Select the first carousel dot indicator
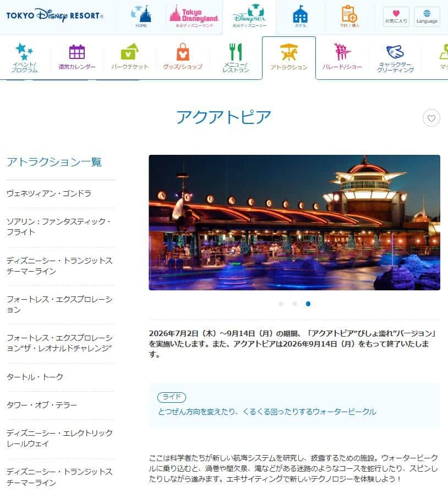This screenshot has height=492, width=448. (282, 304)
